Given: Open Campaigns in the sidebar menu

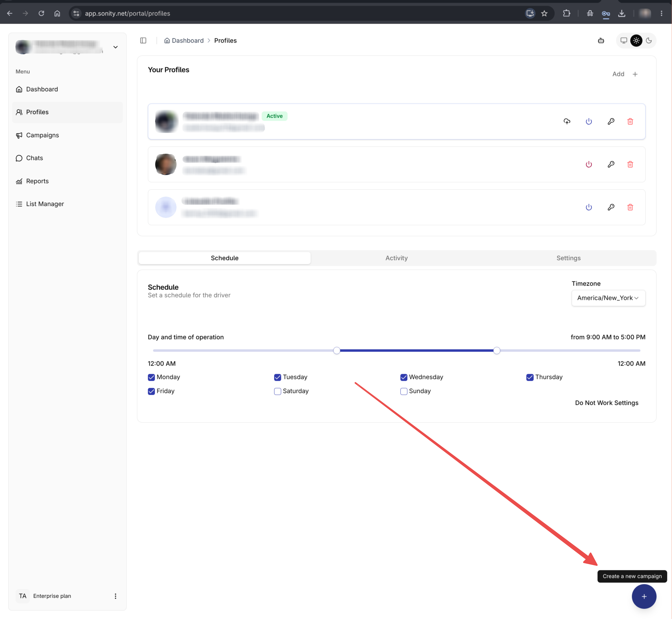Looking at the screenshot, I should (67, 135).
